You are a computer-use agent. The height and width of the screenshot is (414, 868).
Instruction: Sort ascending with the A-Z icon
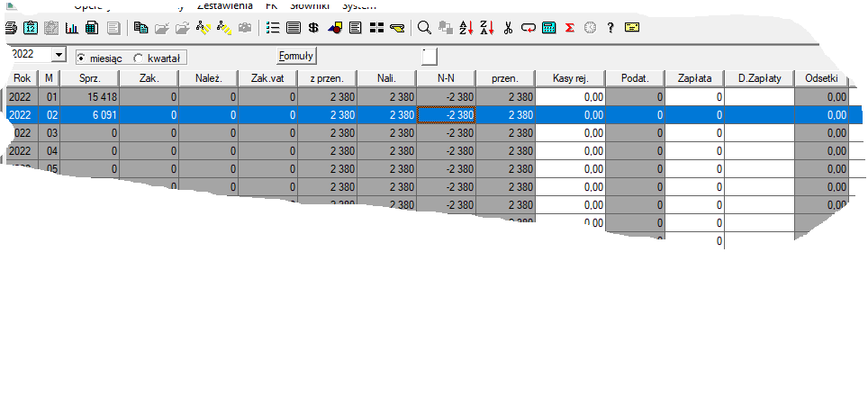coord(466,28)
